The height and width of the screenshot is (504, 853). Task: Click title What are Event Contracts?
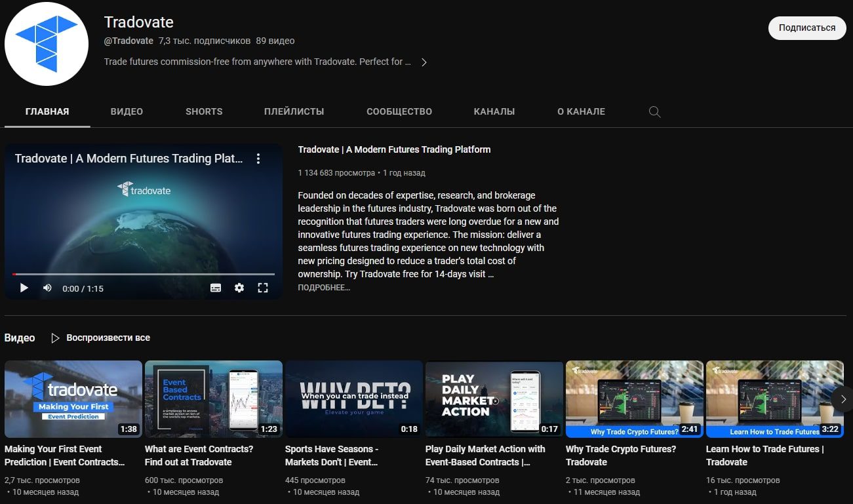coord(199,456)
